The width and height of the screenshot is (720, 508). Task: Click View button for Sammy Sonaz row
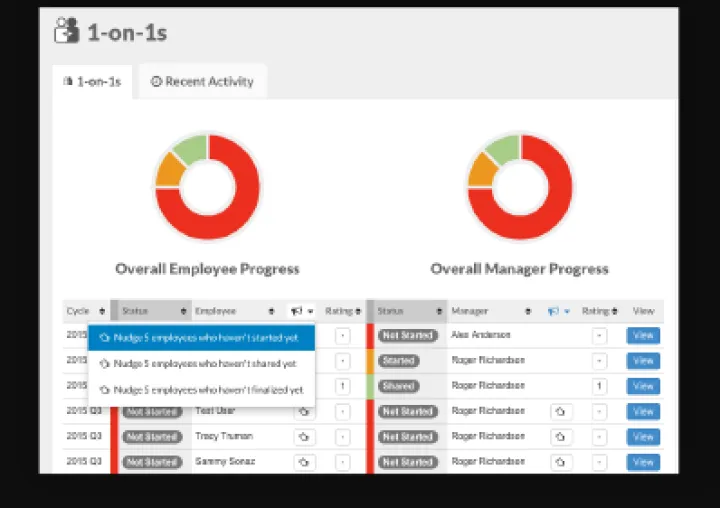643,462
